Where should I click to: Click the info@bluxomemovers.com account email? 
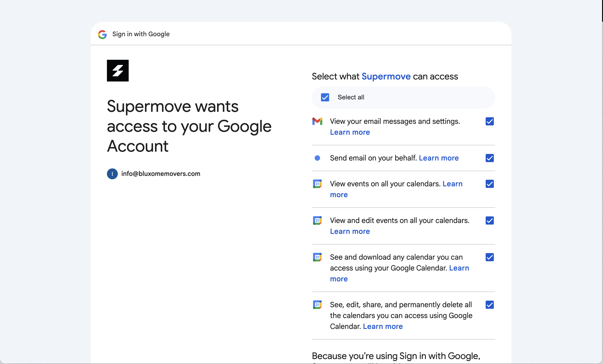coord(161,174)
